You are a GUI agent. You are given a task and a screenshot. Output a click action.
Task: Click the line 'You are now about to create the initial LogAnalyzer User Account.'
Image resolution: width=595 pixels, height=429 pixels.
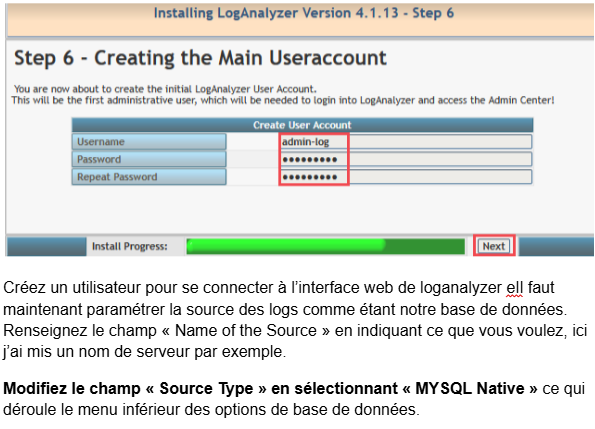coord(165,89)
